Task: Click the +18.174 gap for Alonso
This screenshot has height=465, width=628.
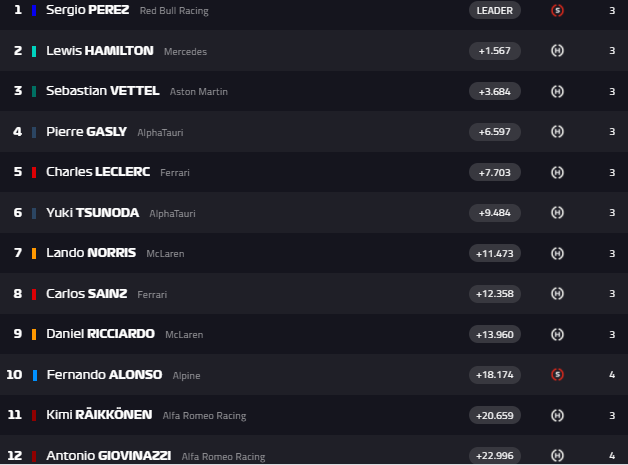Action: pos(495,374)
